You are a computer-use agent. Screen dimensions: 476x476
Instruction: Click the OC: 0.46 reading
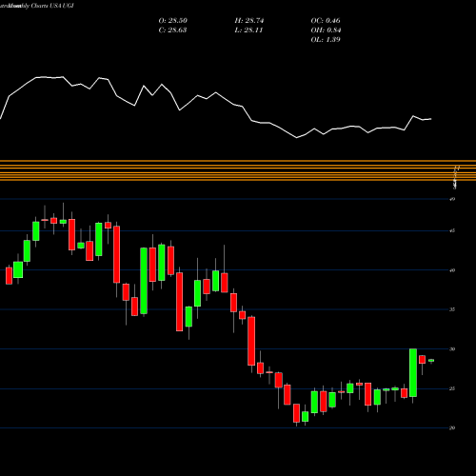(x=326, y=21)
